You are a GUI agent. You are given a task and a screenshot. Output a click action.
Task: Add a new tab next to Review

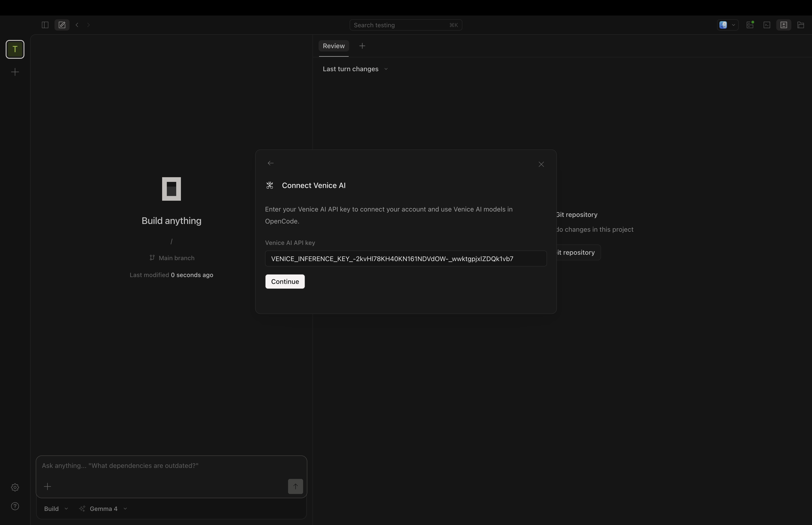[362, 46]
